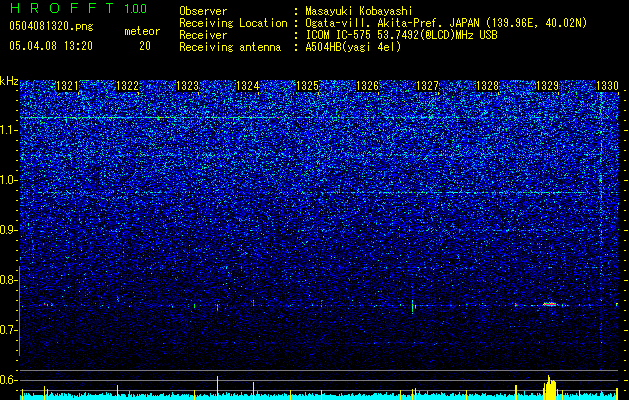
Task: Click the 0.6 kHz axis label
Action: pyautogui.click(x=9, y=380)
